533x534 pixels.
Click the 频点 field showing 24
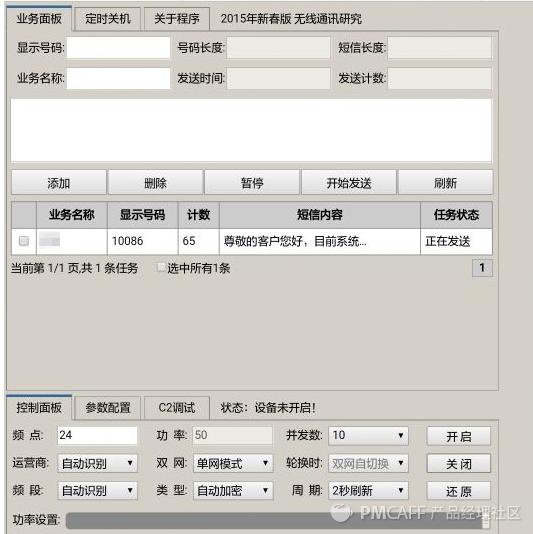point(97,435)
